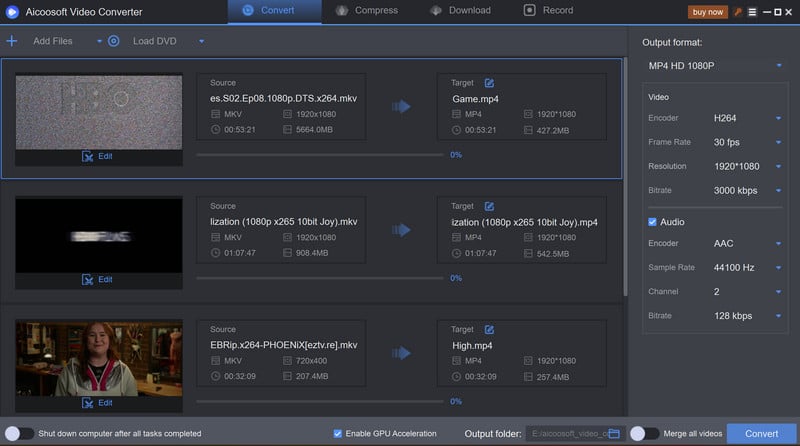The height and width of the screenshot is (446, 800).
Task: Click the key register icon near buy now
Action: (737, 12)
